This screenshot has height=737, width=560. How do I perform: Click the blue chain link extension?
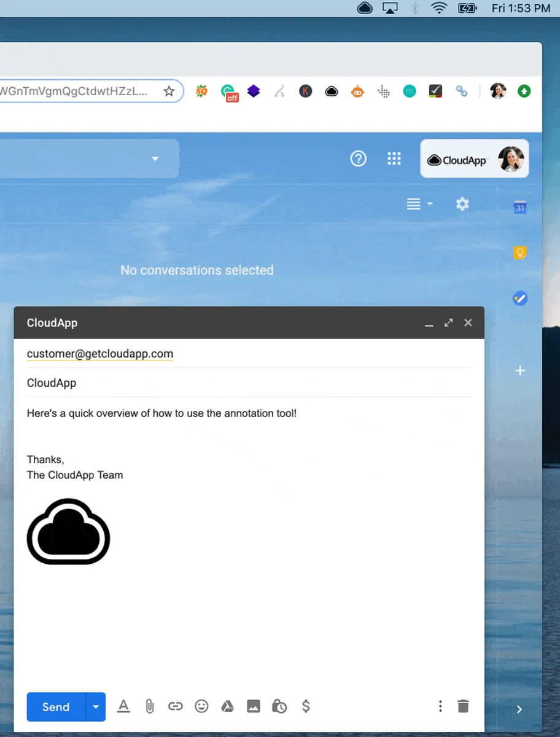[461, 92]
